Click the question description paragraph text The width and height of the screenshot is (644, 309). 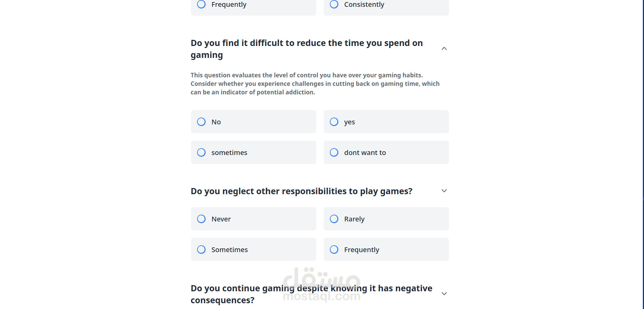point(315,83)
